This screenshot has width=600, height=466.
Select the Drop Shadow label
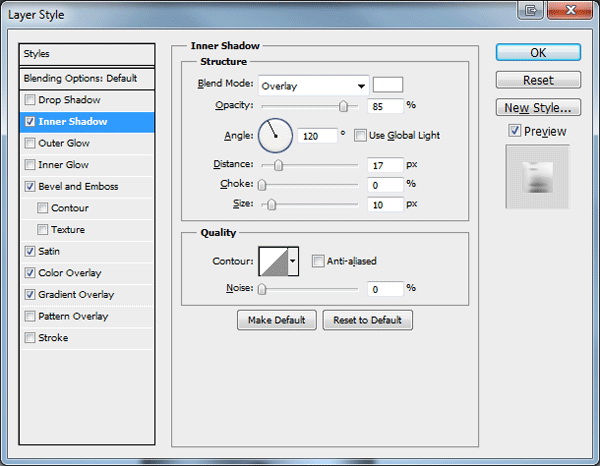point(69,100)
